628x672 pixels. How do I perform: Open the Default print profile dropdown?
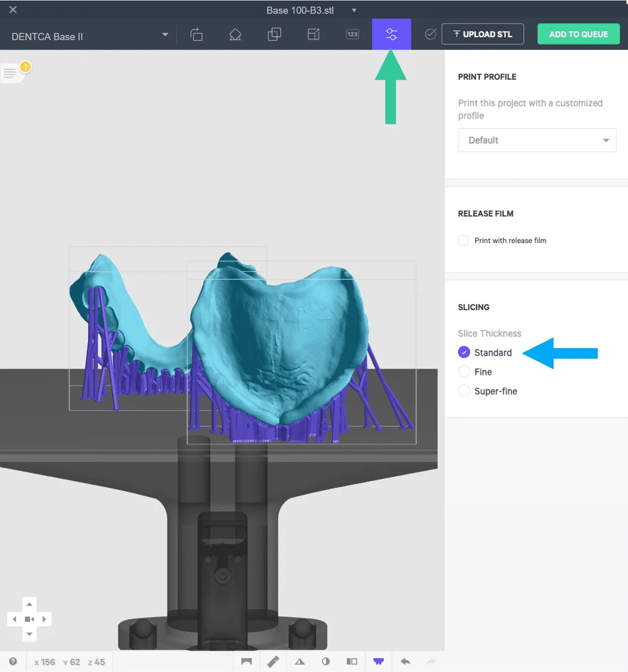pos(537,140)
